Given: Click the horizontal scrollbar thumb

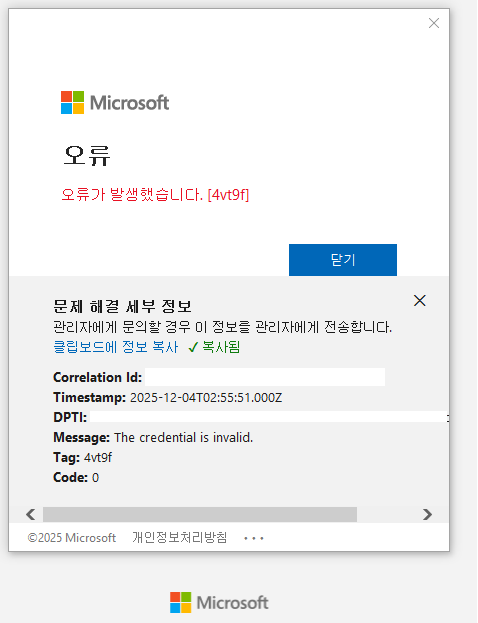Looking at the screenshot, I should point(200,514).
